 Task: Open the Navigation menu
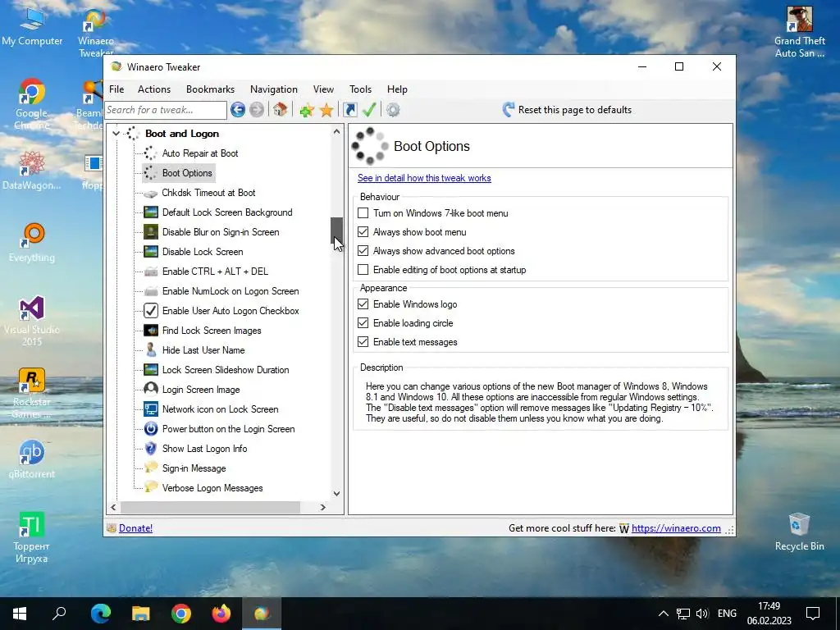274,89
